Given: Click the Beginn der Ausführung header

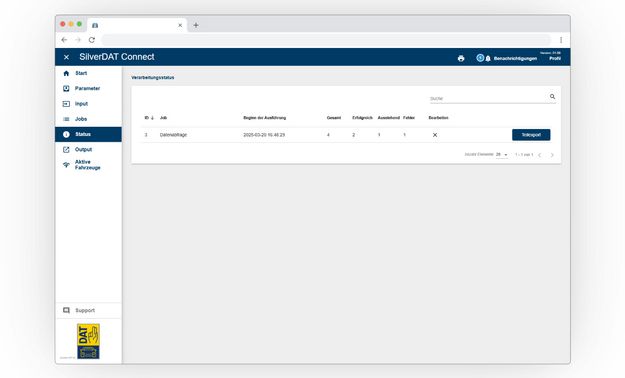Looking at the screenshot, I should click(265, 118).
